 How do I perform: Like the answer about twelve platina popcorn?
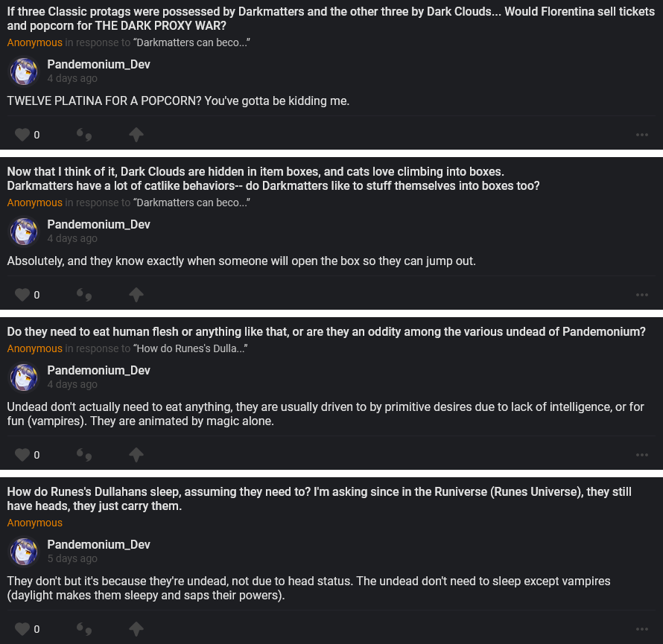[x=22, y=135]
